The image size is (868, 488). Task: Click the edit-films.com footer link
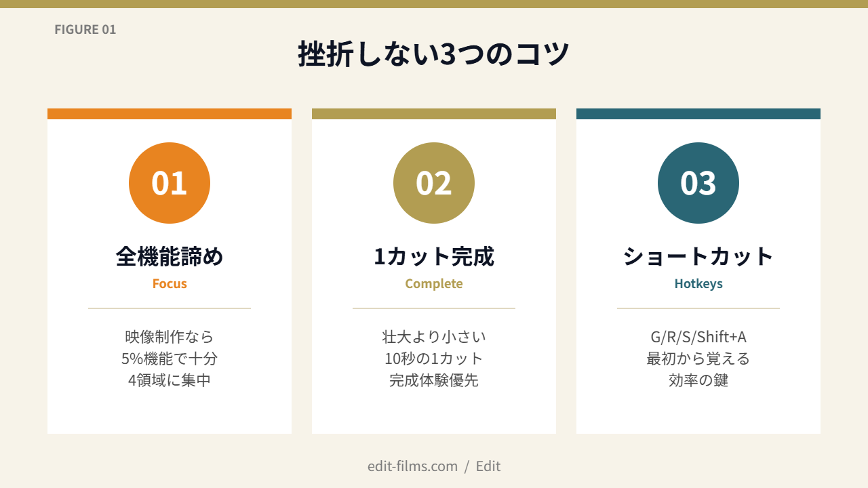click(x=412, y=466)
